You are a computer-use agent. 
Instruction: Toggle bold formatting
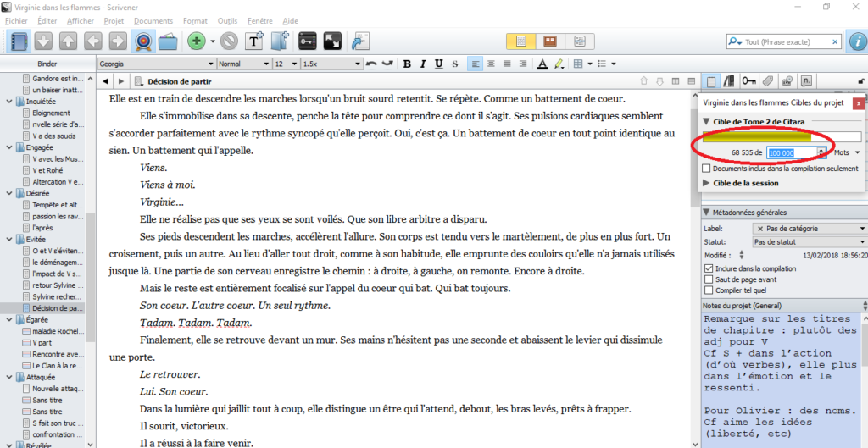(408, 64)
